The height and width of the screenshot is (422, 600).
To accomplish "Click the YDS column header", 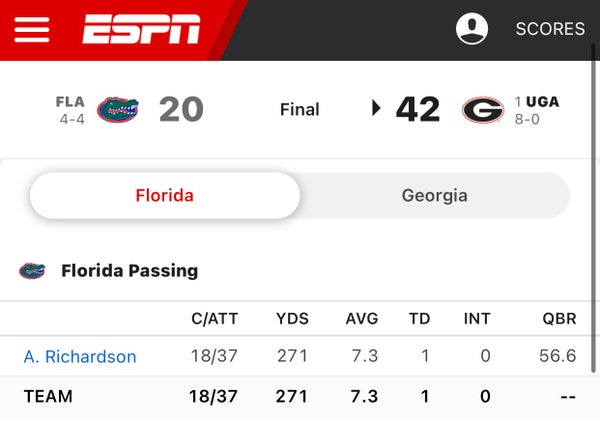I will (x=292, y=318).
